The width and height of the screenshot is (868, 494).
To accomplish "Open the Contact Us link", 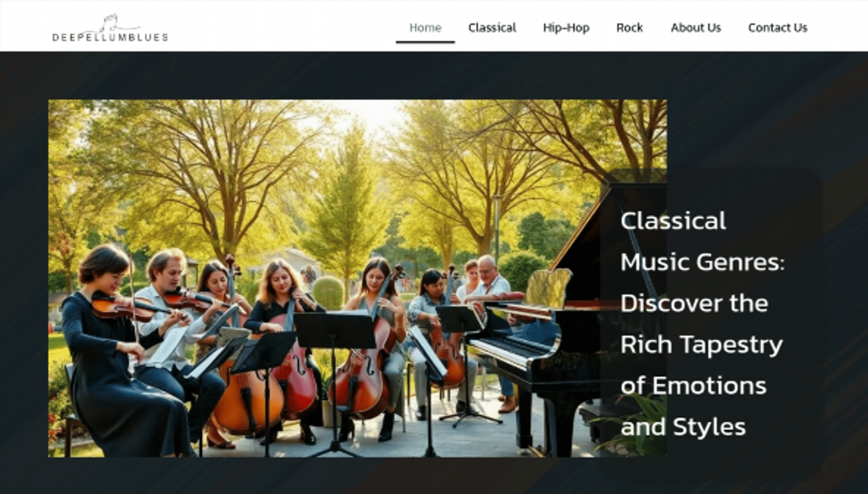I will click(x=778, y=28).
